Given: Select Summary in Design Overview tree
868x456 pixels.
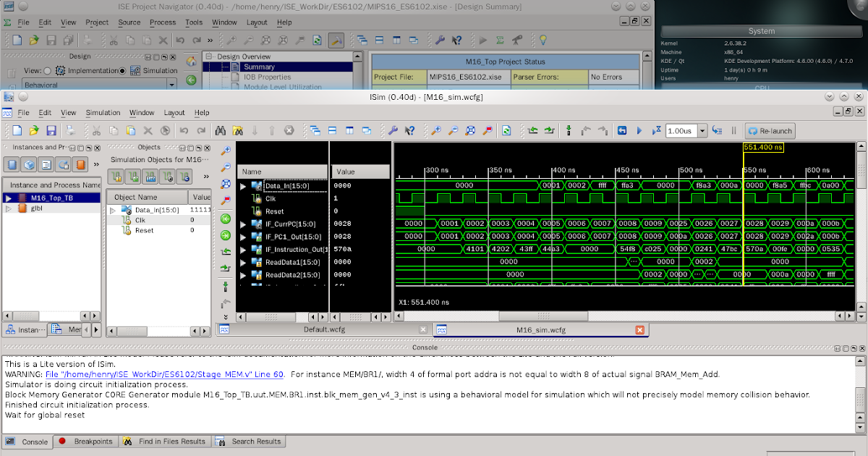Looking at the screenshot, I should pyautogui.click(x=259, y=67).
